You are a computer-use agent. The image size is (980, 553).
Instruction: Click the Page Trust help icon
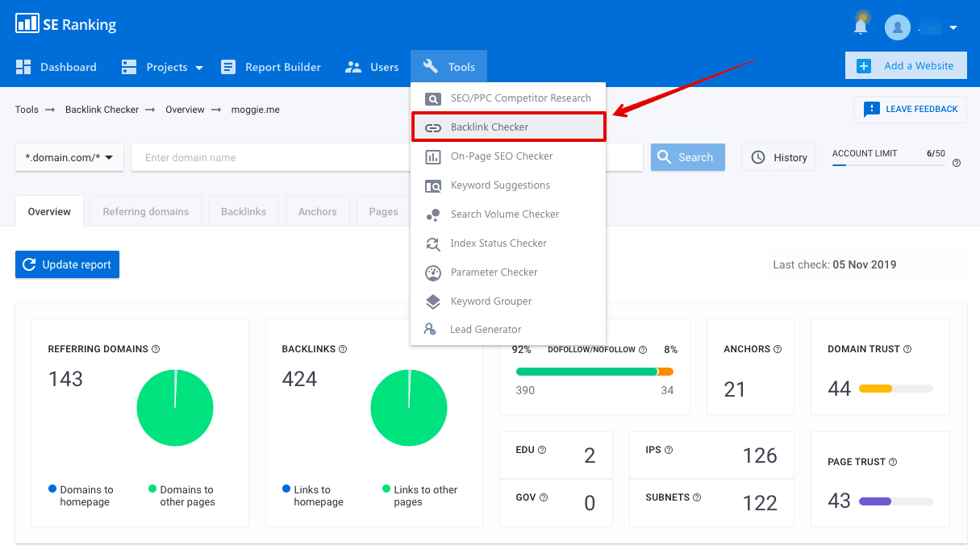[x=893, y=462]
